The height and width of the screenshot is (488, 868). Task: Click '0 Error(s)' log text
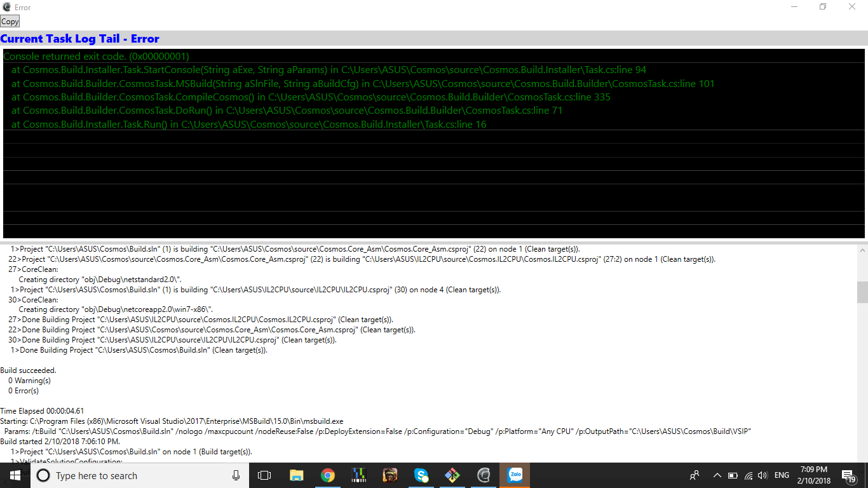click(x=24, y=391)
